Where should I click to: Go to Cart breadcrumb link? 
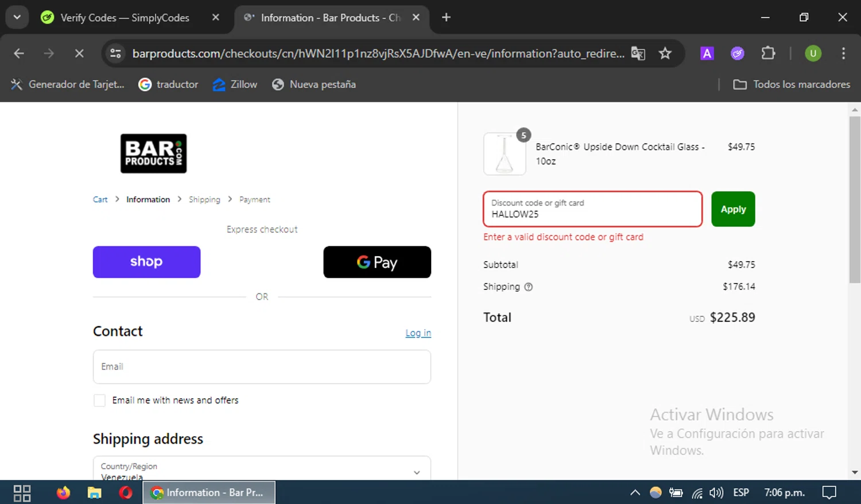pos(100,200)
